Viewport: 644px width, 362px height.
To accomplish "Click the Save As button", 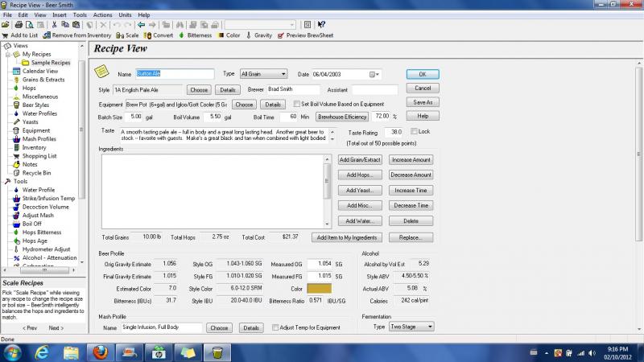I will pos(423,102).
